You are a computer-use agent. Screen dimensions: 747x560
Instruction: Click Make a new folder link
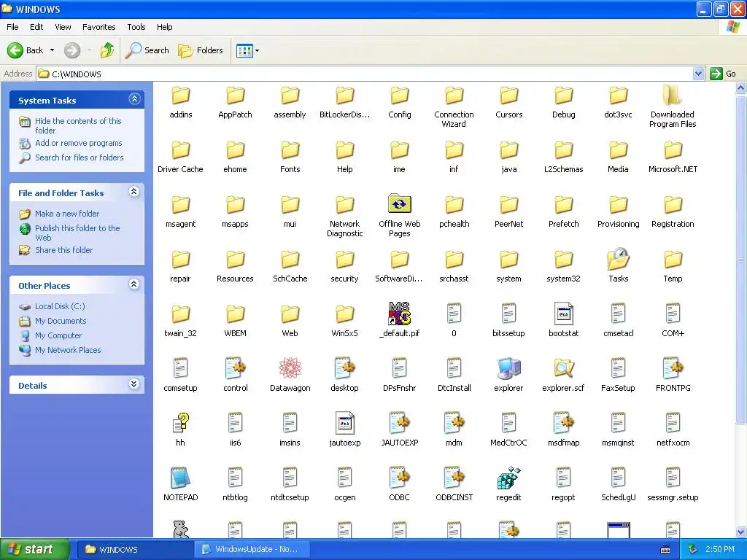(x=67, y=214)
